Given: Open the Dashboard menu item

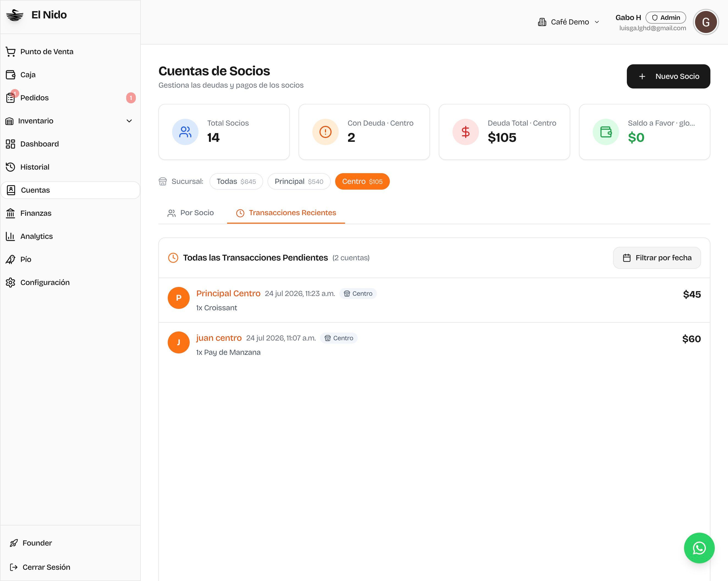Looking at the screenshot, I should click(x=70, y=144).
